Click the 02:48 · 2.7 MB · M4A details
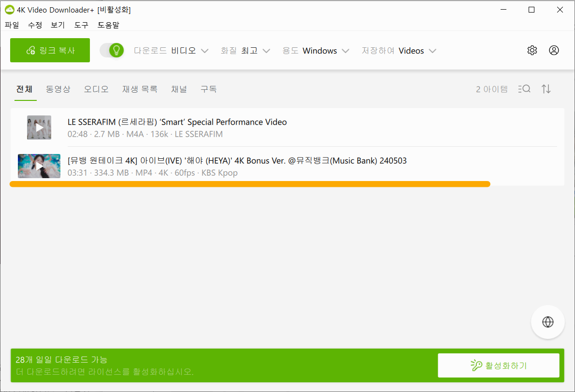This screenshot has height=392, width=575. [145, 134]
